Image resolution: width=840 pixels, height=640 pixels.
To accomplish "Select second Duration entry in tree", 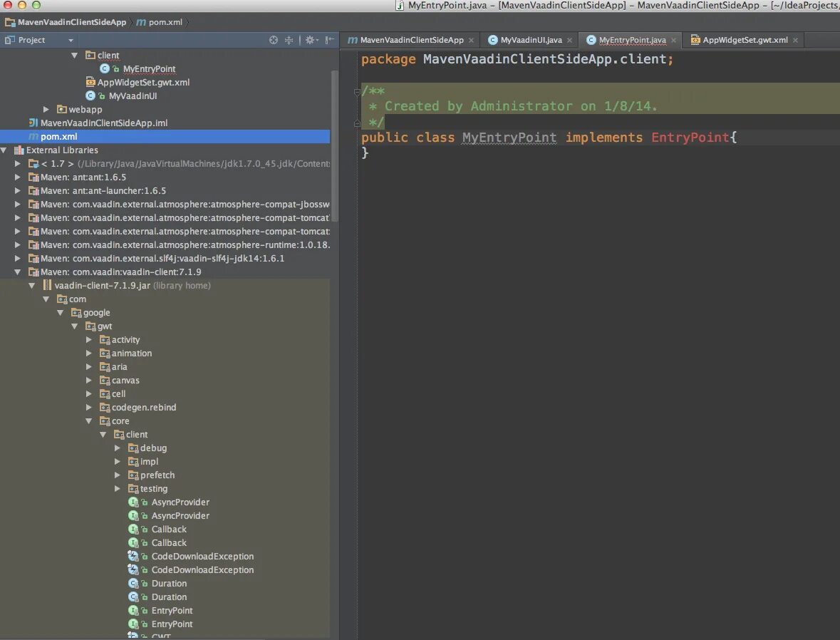I will pyautogui.click(x=169, y=597).
